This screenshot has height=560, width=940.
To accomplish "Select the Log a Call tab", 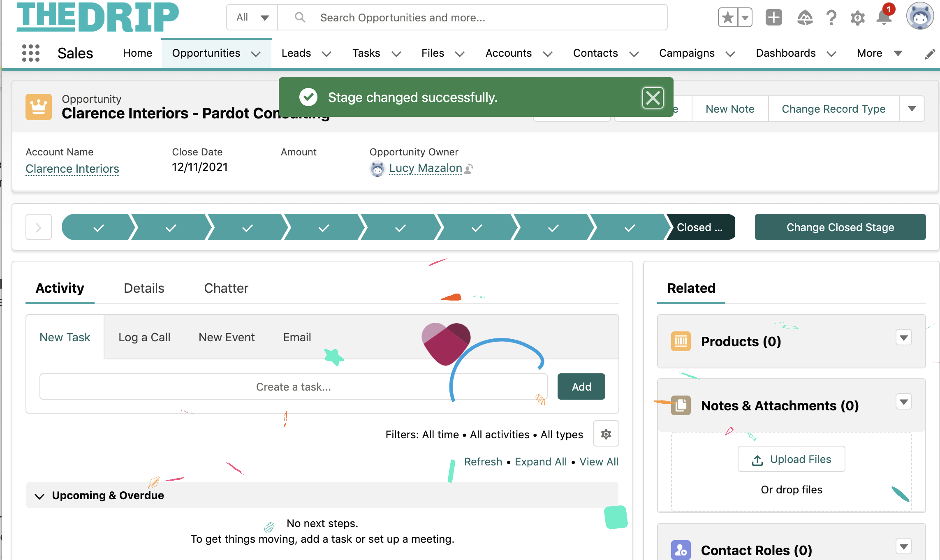I will click(144, 337).
